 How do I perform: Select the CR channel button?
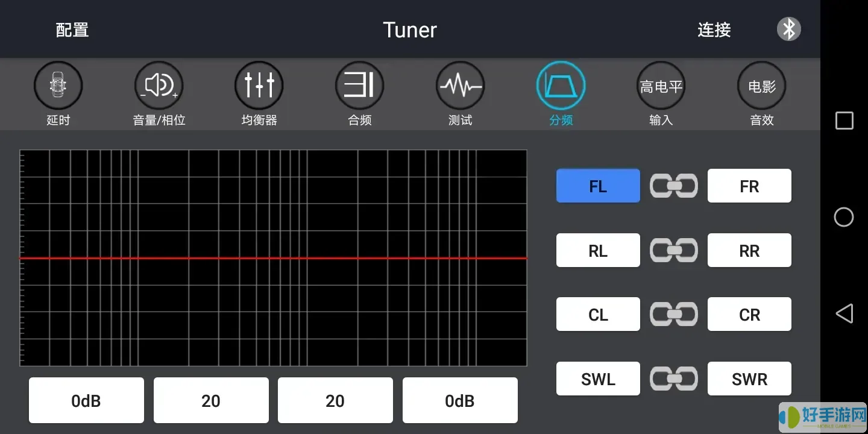pos(749,314)
